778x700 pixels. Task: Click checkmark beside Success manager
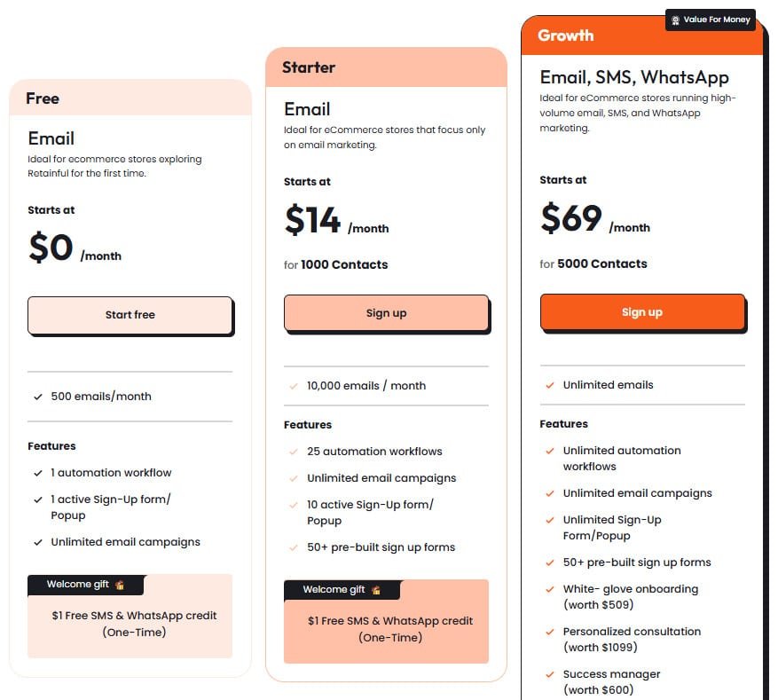click(550, 674)
